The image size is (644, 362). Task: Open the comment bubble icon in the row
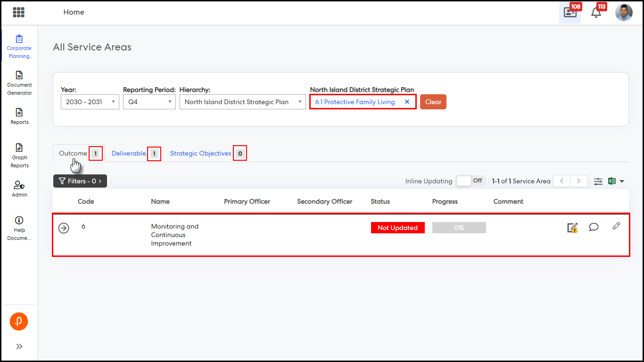point(594,227)
